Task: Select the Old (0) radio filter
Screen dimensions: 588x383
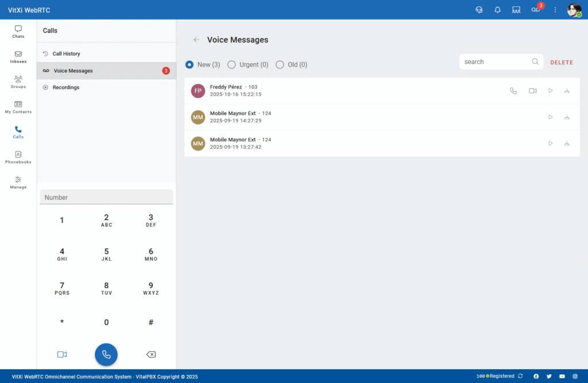Action: [x=280, y=65]
